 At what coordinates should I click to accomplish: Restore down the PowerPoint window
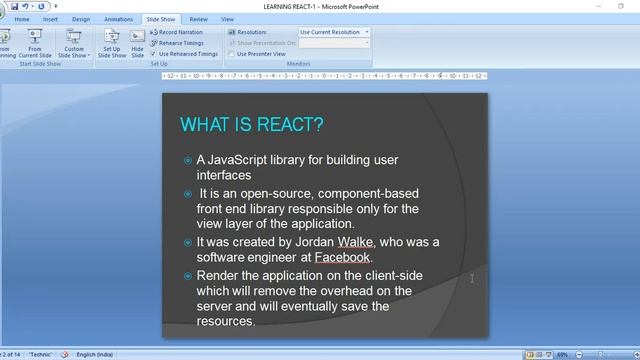[x=621, y=6]
